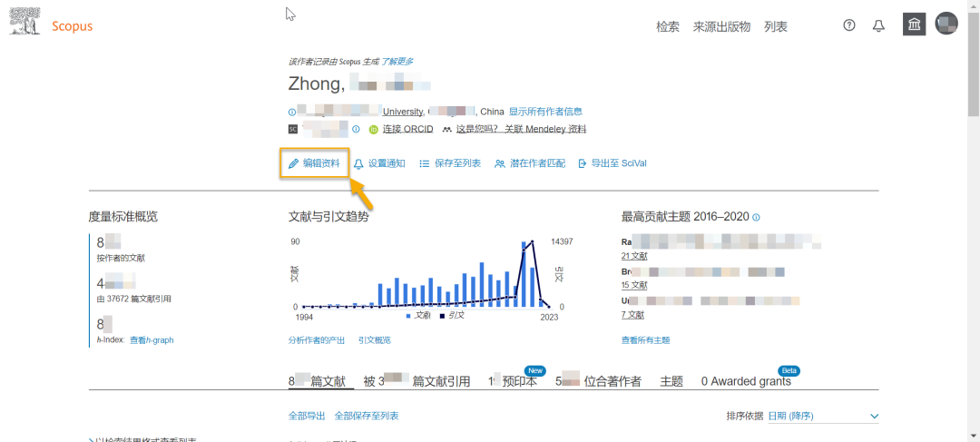This screenshot has height=442, width=980.
Task: Click the green ORCID icon
Action: (x=373, y=130)
